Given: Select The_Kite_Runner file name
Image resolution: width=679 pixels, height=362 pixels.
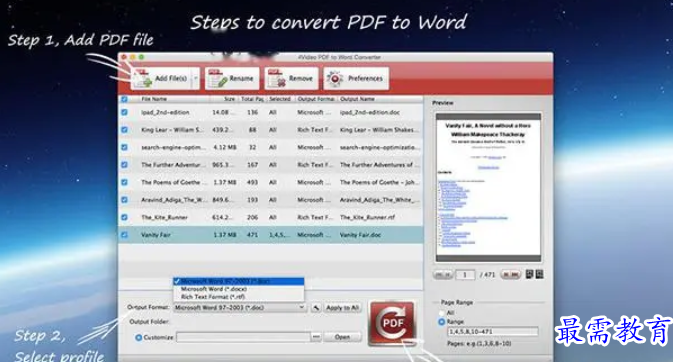Looking at the screenshot, I should (x=164, y=217).
